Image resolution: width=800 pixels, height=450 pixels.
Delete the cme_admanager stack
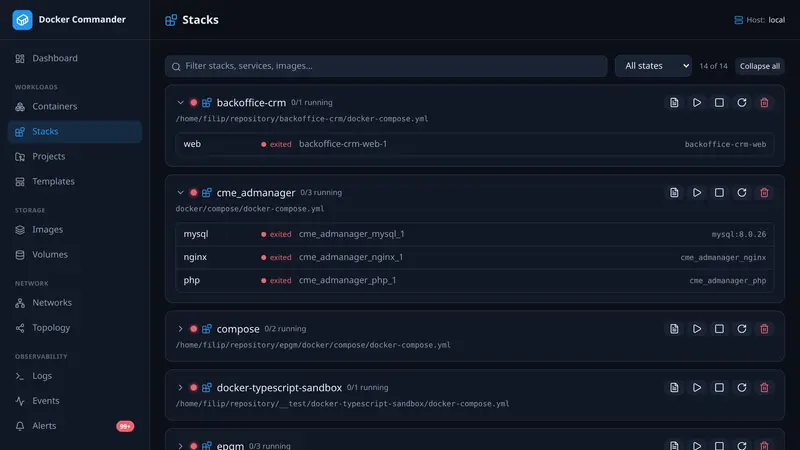click(764, 193)
